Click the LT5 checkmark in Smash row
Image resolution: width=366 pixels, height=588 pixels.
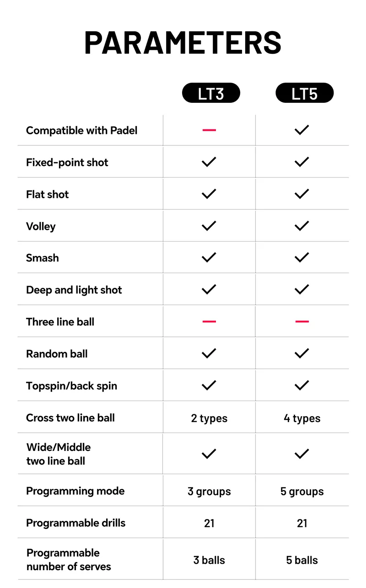pos(302,258)
